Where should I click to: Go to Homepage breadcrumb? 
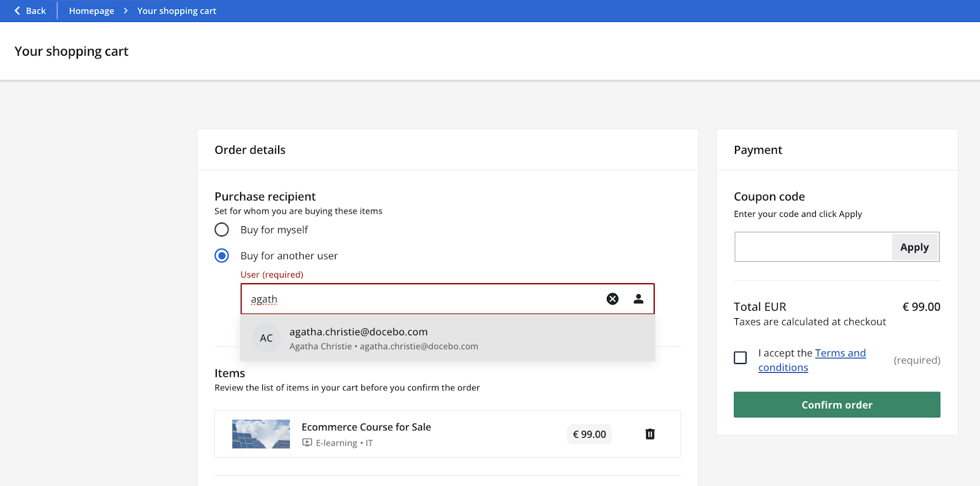coord(91,11)
